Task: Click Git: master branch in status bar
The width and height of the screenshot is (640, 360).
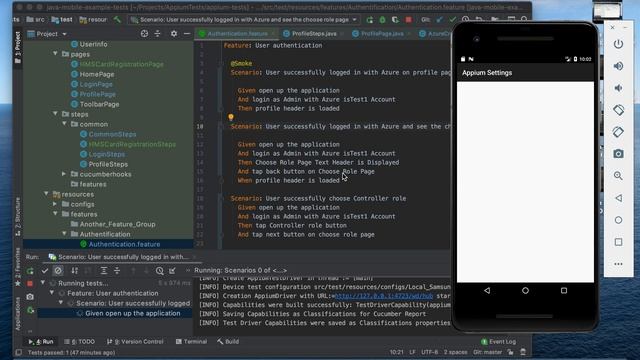Action: coord(488,352)
